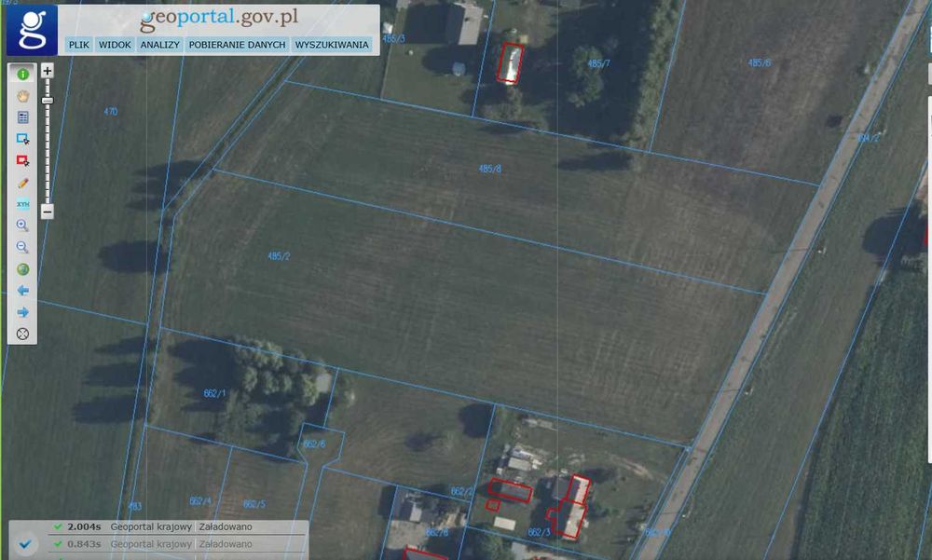Click the geoportal 'g' logo

click(x=32, y=30)
